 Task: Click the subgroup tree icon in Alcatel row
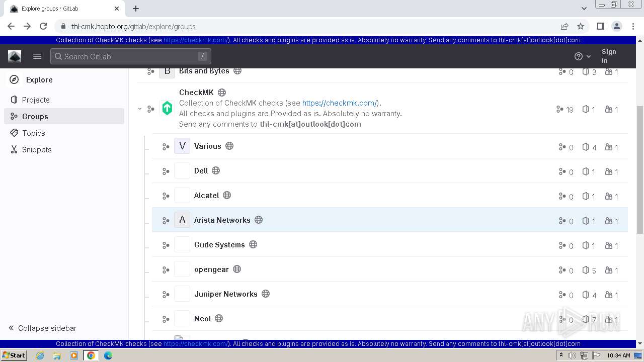pyautogui.click(x=166, y=196)
